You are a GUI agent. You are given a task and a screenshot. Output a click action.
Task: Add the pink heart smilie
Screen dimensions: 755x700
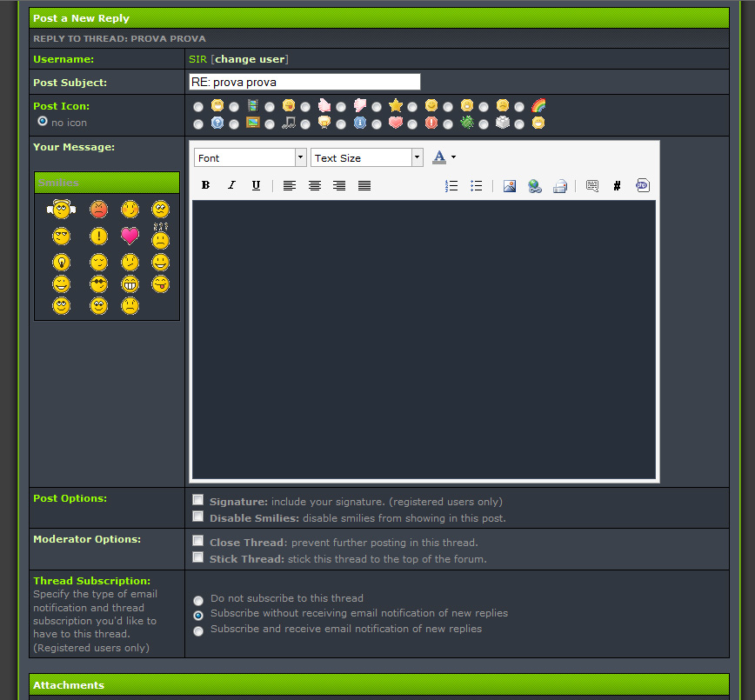130,236
